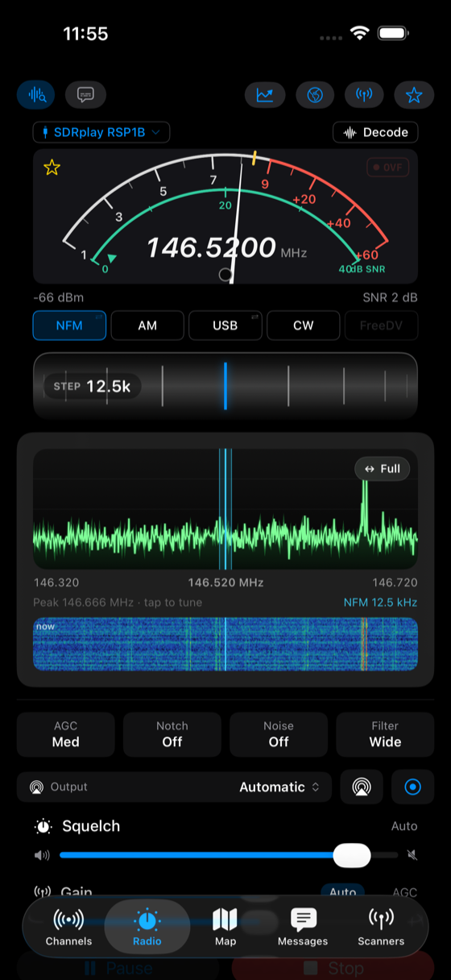Tap the waterfall display
Viewport: 451px width, 980px height.
click(x=225, y=644)
